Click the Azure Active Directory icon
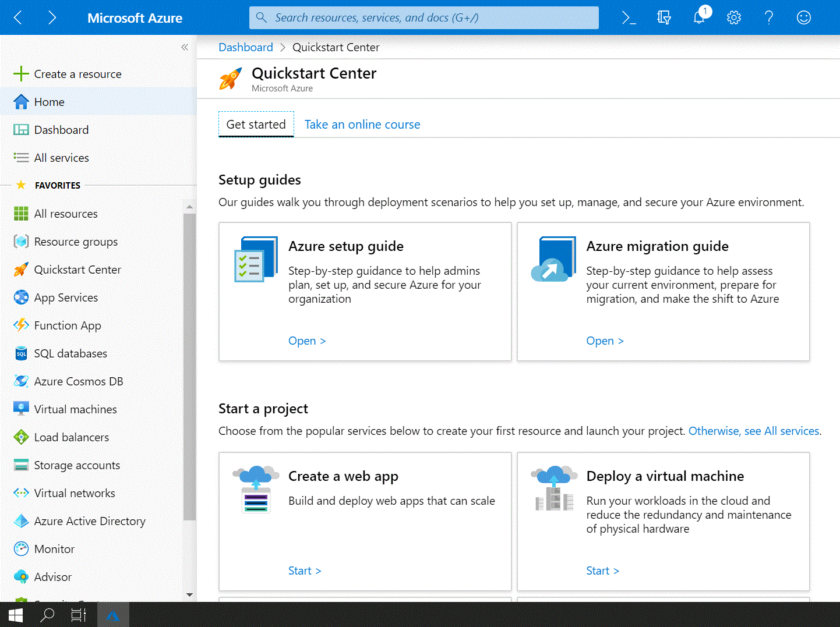 point(21,521)
